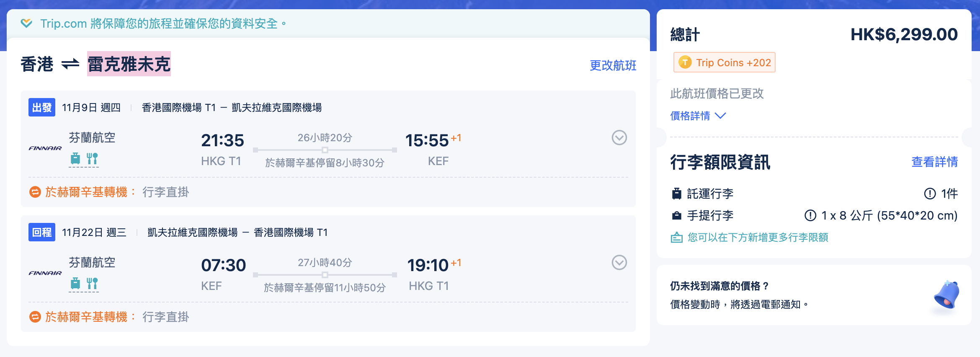Click the meal icon on the departure flight

(92, 158)
